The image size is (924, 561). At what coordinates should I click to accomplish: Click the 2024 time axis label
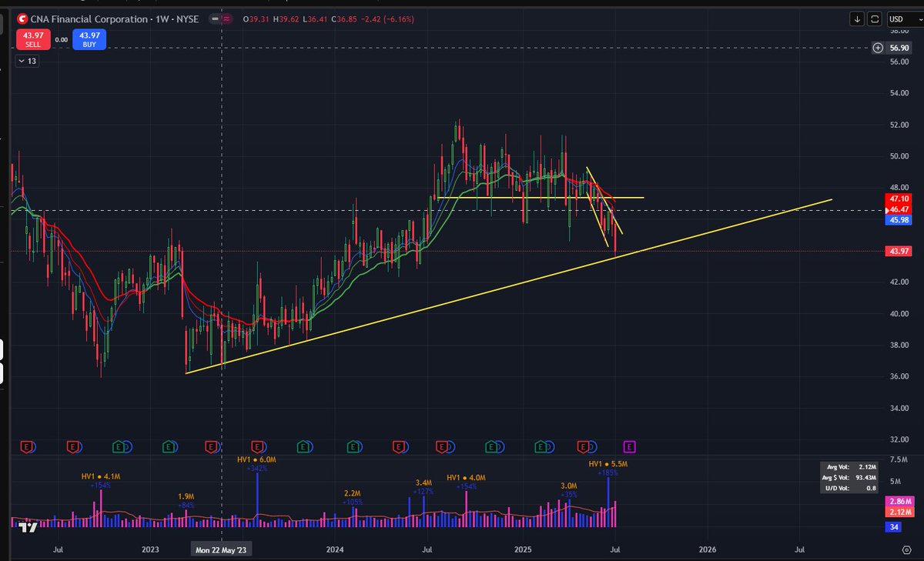(334, 550)
